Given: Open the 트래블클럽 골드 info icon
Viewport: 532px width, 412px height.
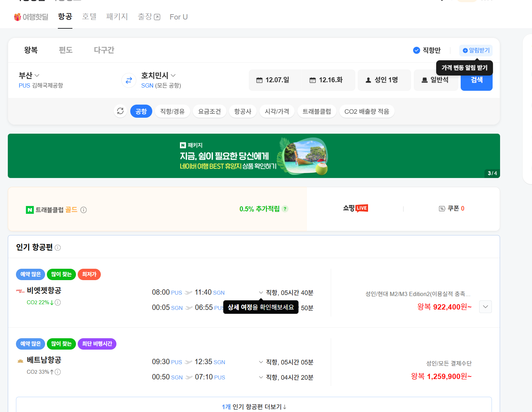Looking at the screenshot, I should (84, 210).
